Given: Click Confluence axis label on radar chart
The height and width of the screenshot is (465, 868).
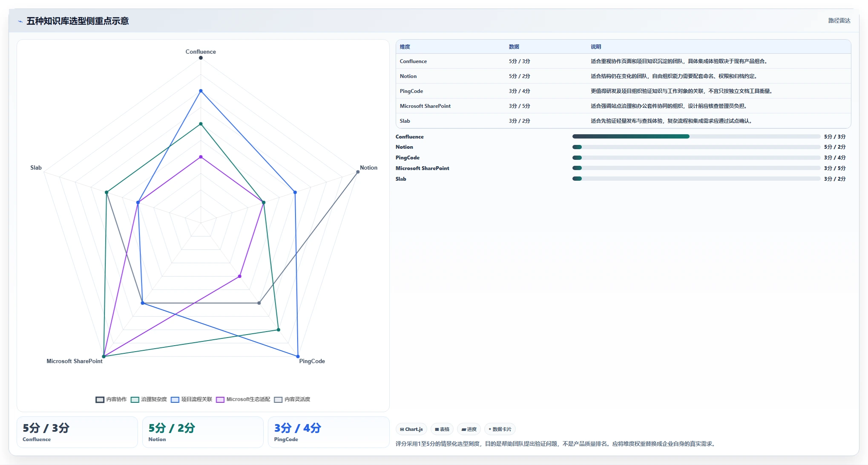Looking at the screenshot, I should [x=201, y=52].
